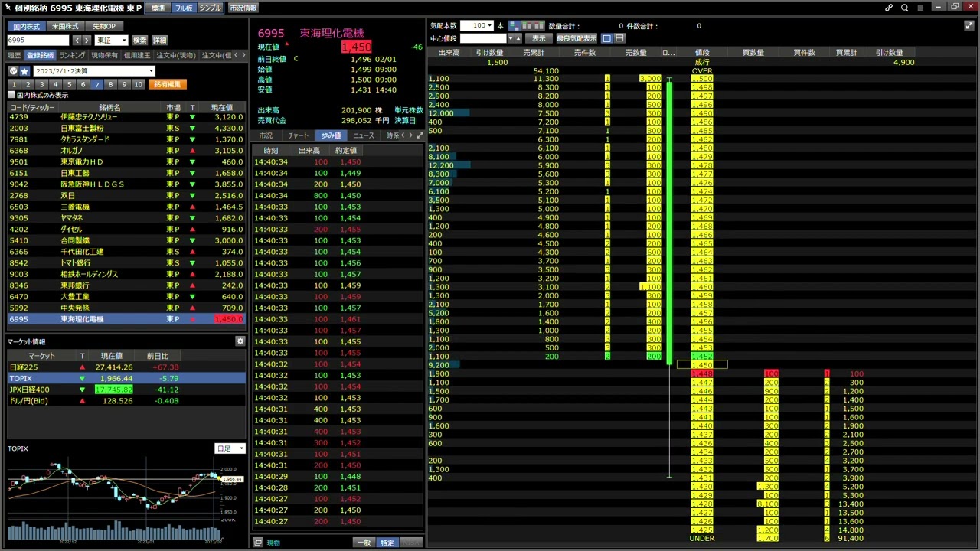Select the first board column layout icon
Viewport: 980px width, 551px height.
tap(514, 25)
